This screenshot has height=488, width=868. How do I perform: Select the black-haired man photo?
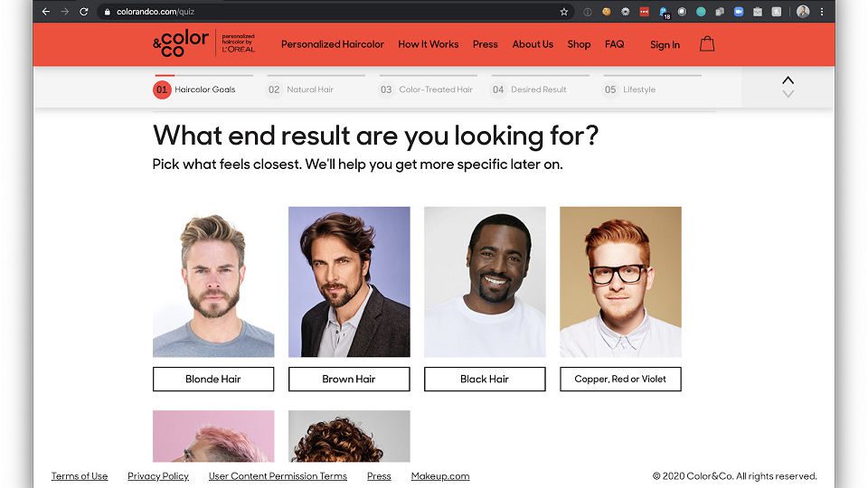[x=485, y=282]
